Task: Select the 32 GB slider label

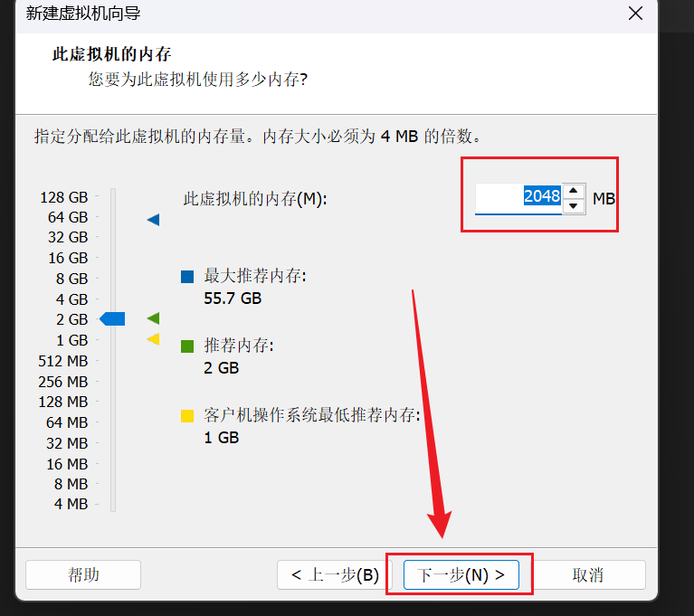Action: click(x=68, y=237)
